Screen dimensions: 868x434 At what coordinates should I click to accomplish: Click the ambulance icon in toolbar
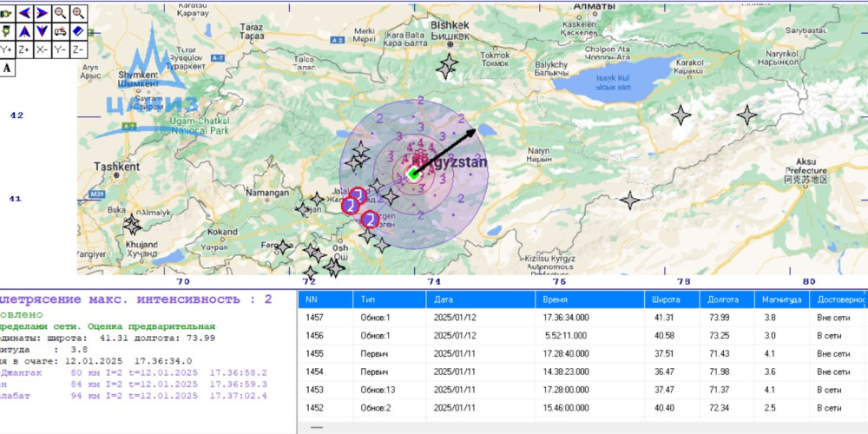(x=61, y=31)
